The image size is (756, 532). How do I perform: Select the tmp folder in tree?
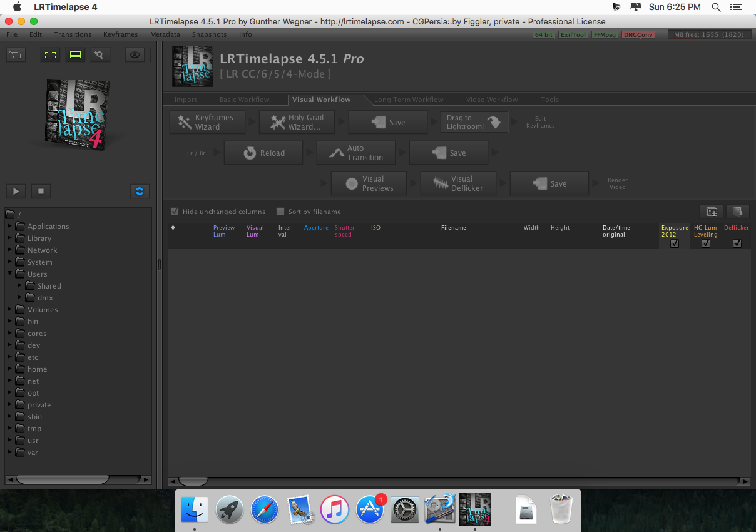[x=34, y=429]
